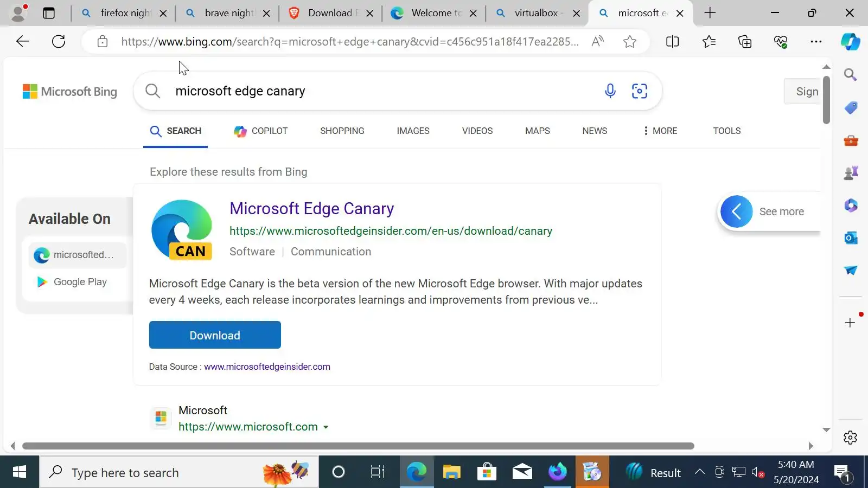Open the sidebar Shopping tag icon

coord(851,108)
